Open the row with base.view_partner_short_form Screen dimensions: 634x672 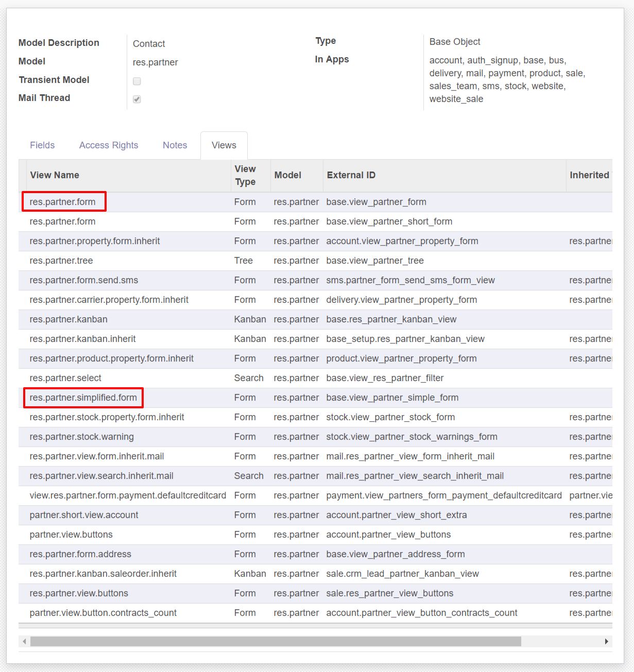315,221
